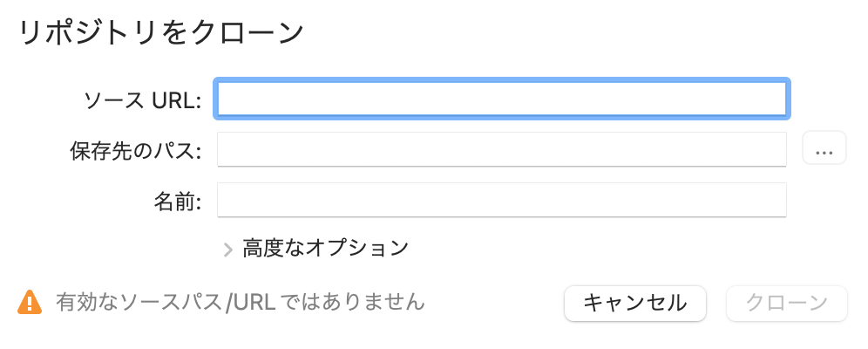This screenshot has height=349, width=868.
Task: Click the 保存先のパス: label
Action: click(x=136, y=151)
